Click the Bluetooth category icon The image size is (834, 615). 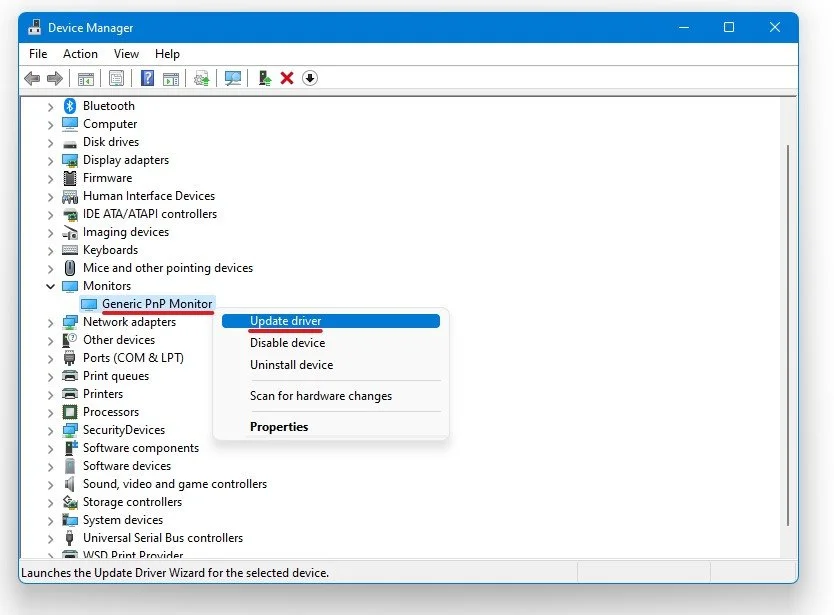[x=70, y=106]
